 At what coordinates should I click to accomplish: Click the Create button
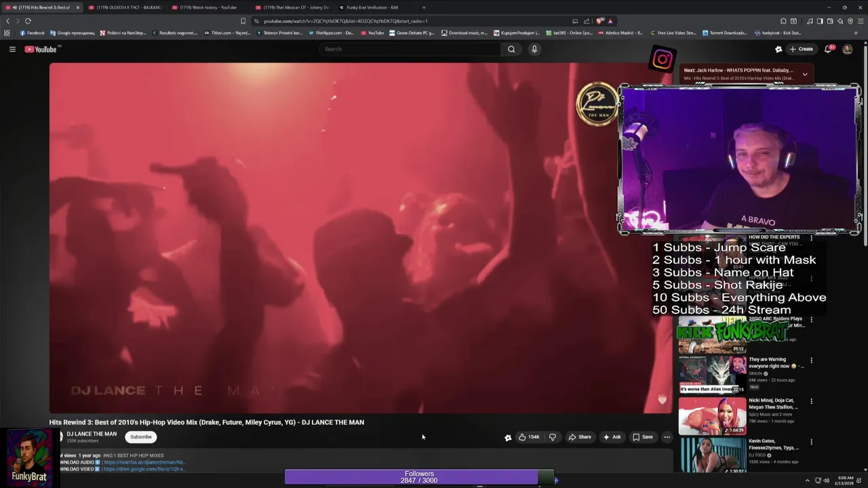pyautogui.click(x=801, y=49)
